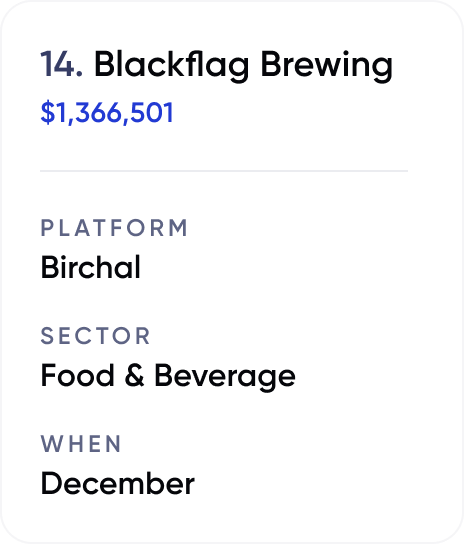Click blank area right of Birchal
464x544 pixels.
coord(278,267)
